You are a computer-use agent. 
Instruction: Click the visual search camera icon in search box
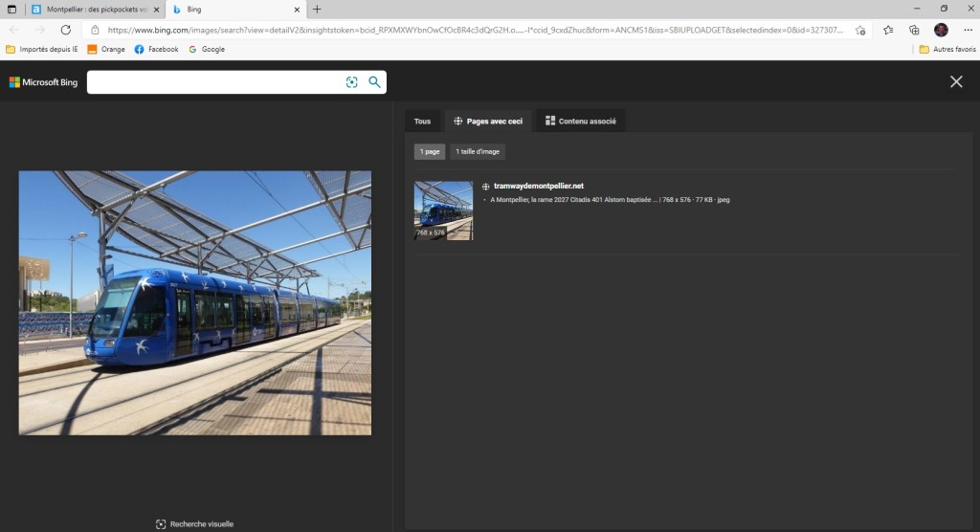pos(352,82)
